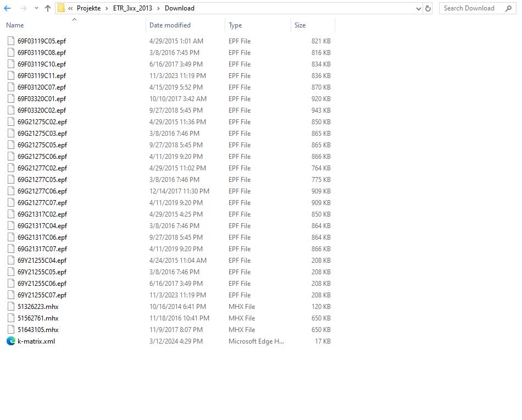Screen dimensions: 522x420
Task: Select file name 69Y21255C04.epf
Action: point(42,261)
